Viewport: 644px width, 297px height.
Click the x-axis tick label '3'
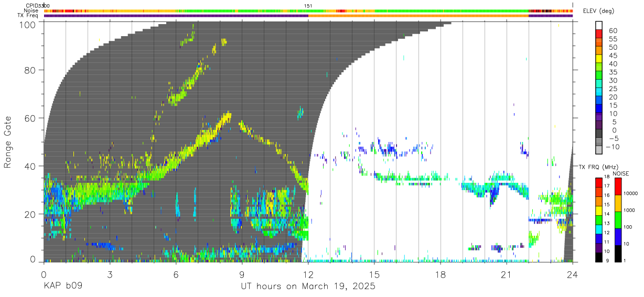point(110,274)
